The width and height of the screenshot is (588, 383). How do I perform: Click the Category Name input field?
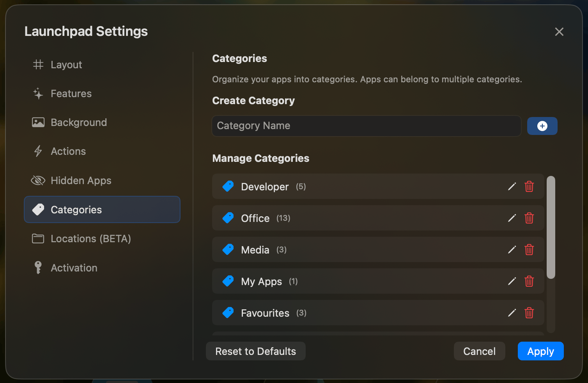(366, 126)
